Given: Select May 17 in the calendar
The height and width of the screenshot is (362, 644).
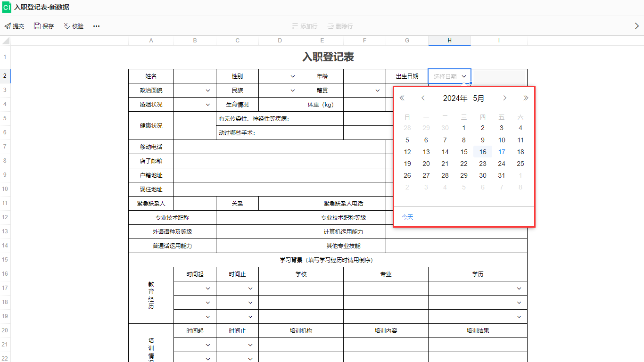Looking at the screenshot, I should [x=502, y=152].
